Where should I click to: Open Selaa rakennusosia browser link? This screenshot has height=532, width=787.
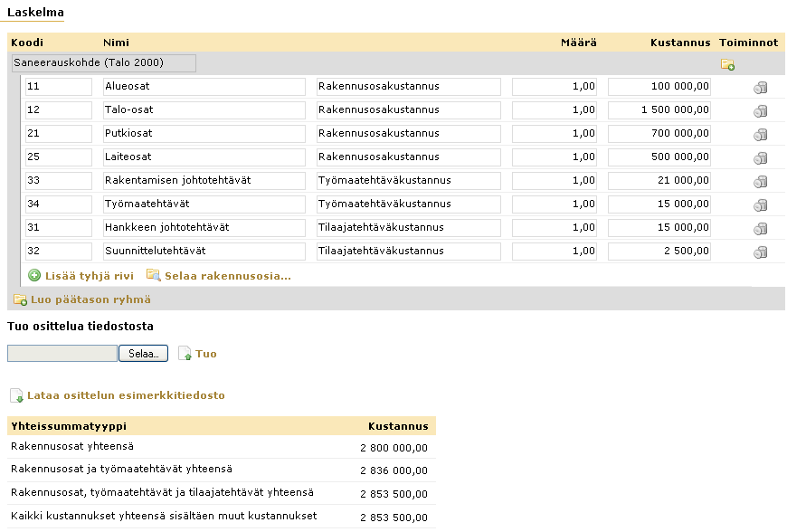(x=227, y=275)
